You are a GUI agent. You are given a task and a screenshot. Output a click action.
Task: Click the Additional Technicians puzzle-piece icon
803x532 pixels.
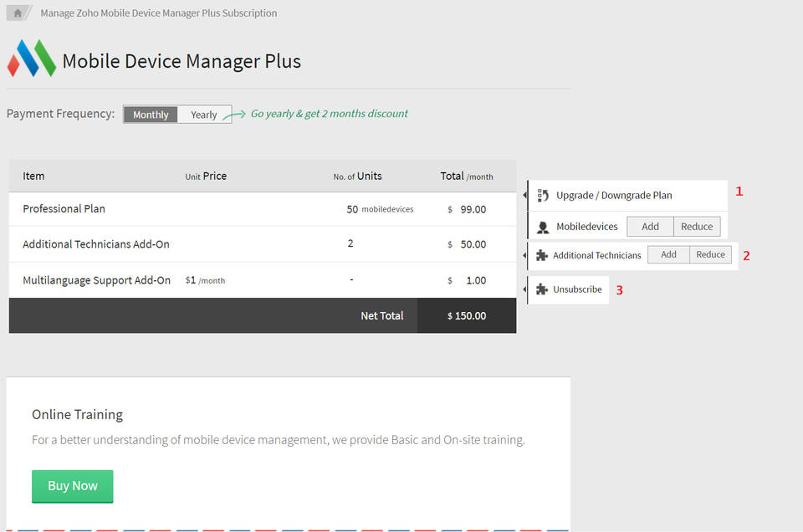pyautogui.click(x=542, y=254)
